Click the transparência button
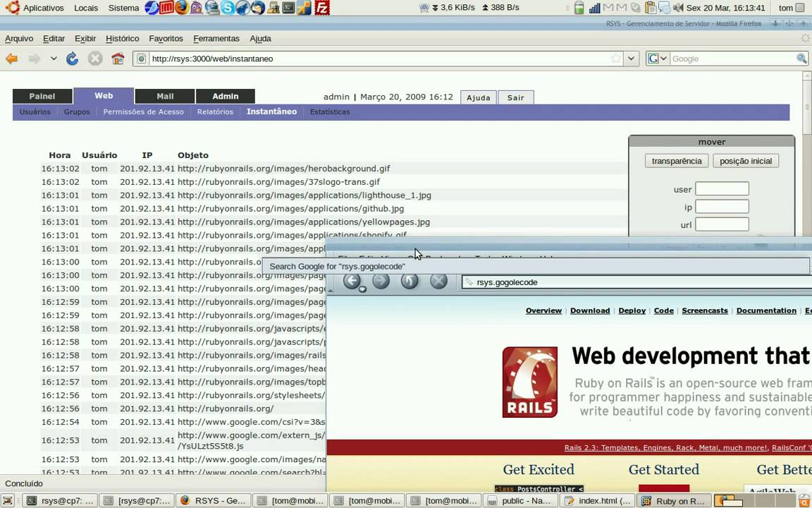812x508 pixels. pyautogui.click(x=677, y=161)
